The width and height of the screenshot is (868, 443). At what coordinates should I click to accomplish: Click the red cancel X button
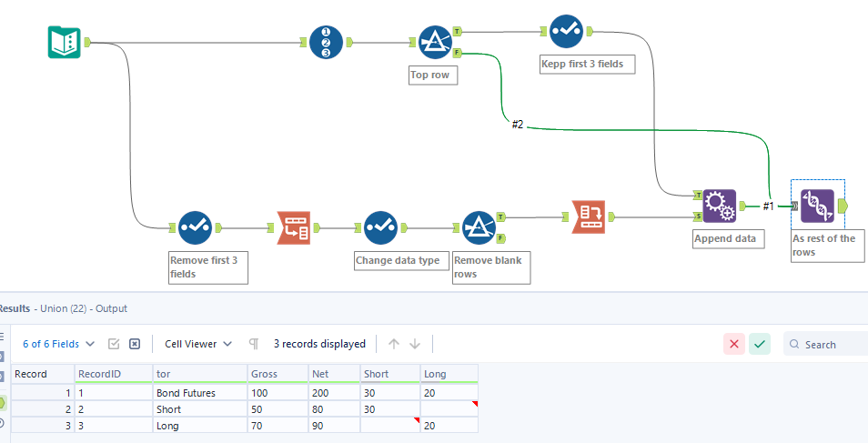734,344
